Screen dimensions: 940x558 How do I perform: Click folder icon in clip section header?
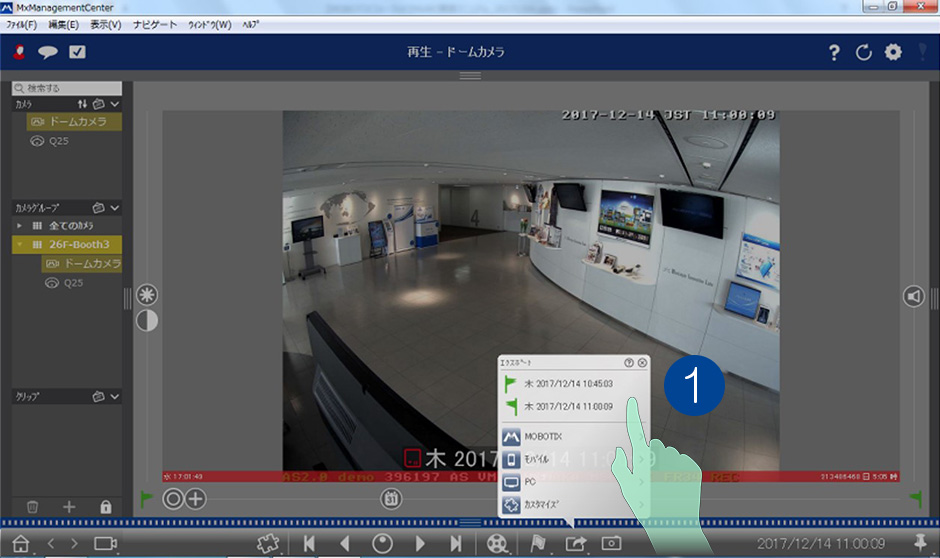click(98, 396)
